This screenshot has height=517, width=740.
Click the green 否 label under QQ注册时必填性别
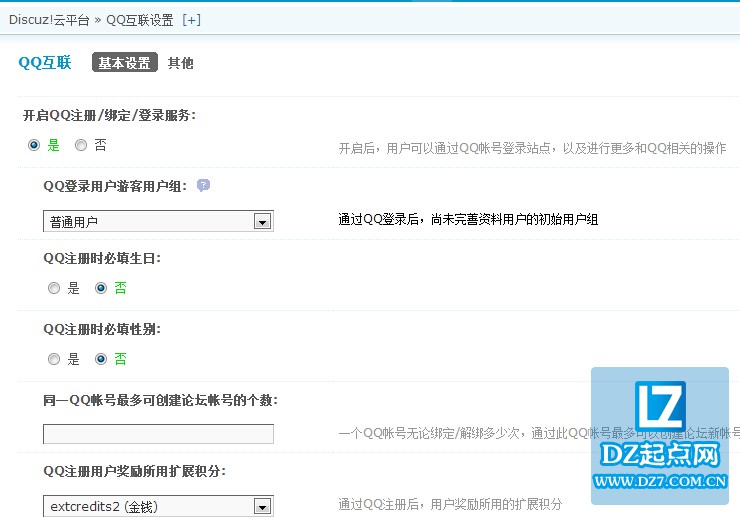(120, 359)
